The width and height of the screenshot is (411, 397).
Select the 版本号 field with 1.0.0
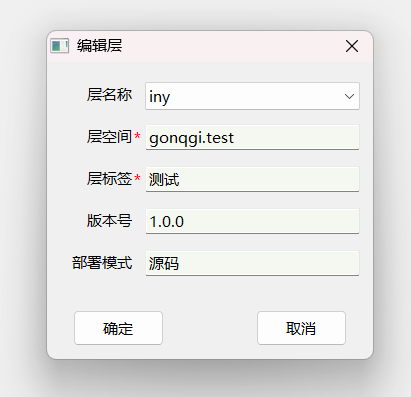(x=252, y=221)
